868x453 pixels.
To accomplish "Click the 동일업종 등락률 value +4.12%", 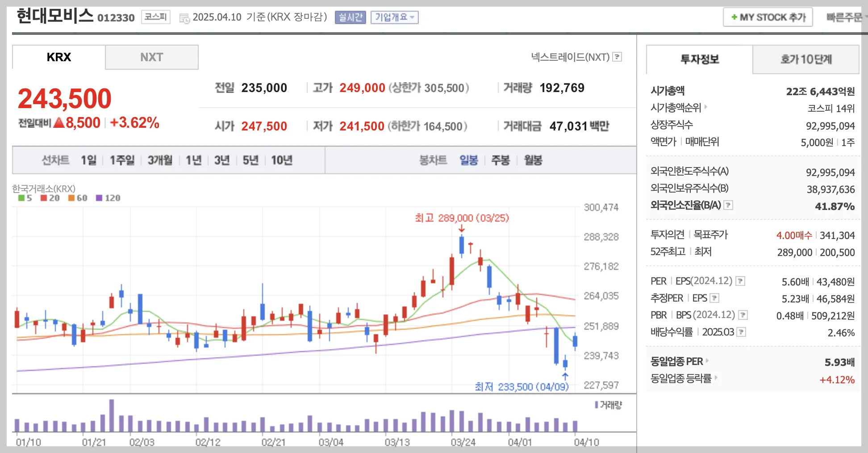I will tap(837, 380).
